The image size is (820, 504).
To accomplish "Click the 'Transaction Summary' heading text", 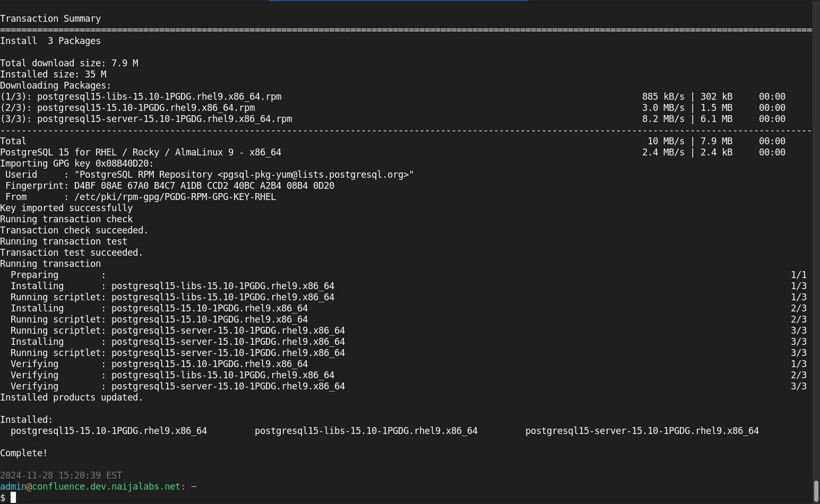I will pyautogui.click(x=50, y=19).
